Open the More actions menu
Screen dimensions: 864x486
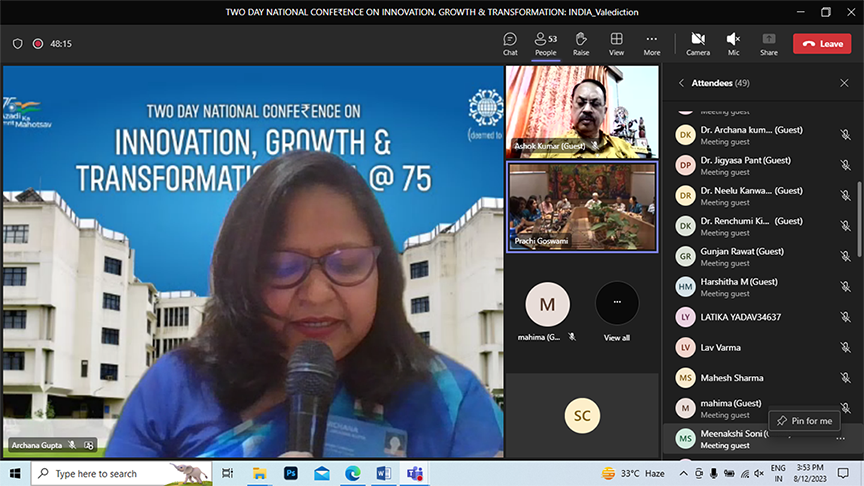[x=652, y=43]
